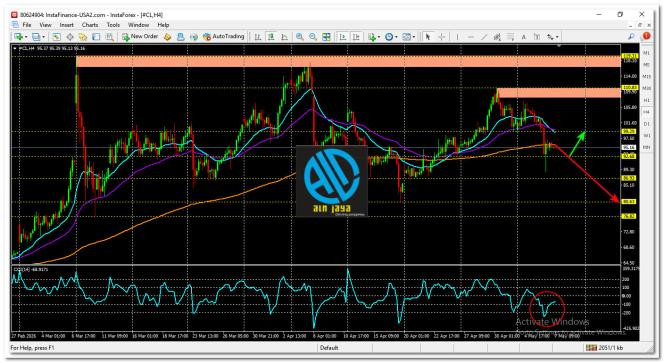Toggle chart shift button
The image size is (664, 363).
(x=356, y=37)
